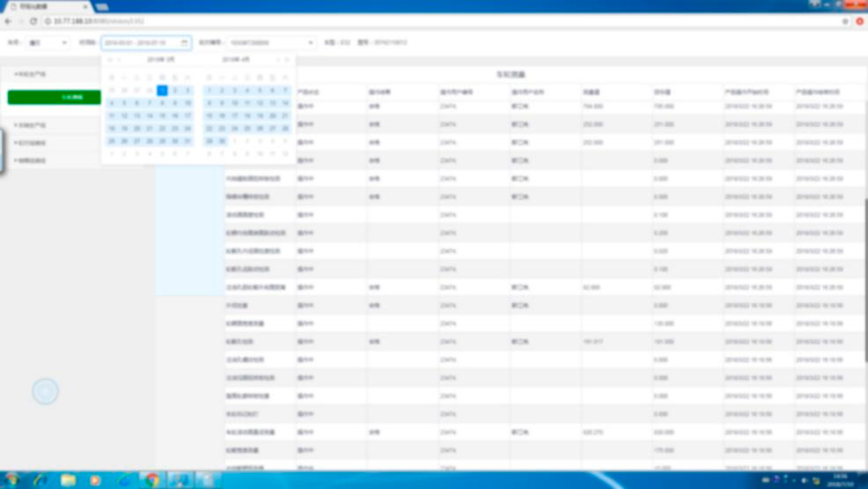868x489 pixels.
Task: Open the file explorer folder in the taskbar
Action: tap(68, 480)
